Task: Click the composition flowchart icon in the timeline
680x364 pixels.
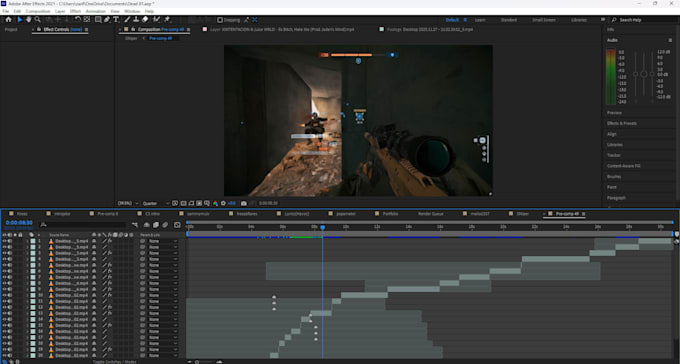Action: (135, 225)
